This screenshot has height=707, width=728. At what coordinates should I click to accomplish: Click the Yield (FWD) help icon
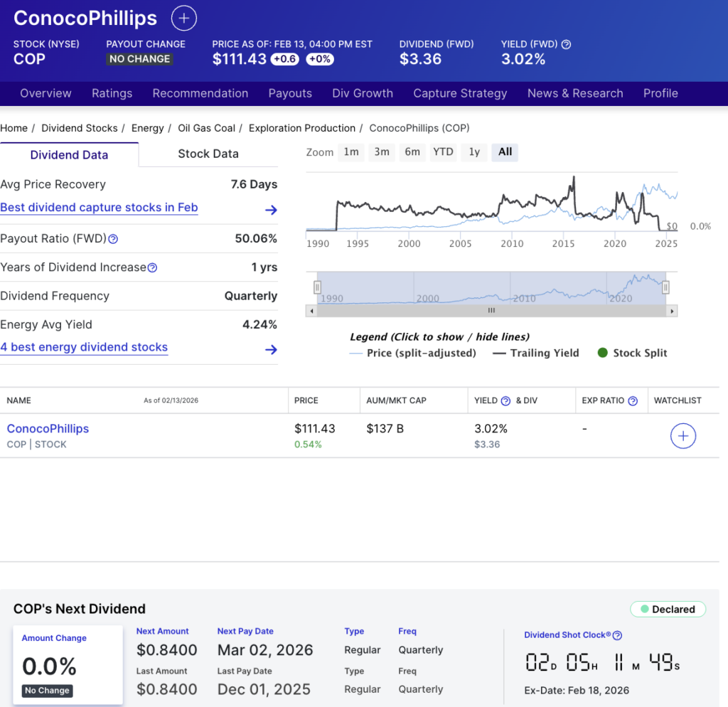click(566, 44)
